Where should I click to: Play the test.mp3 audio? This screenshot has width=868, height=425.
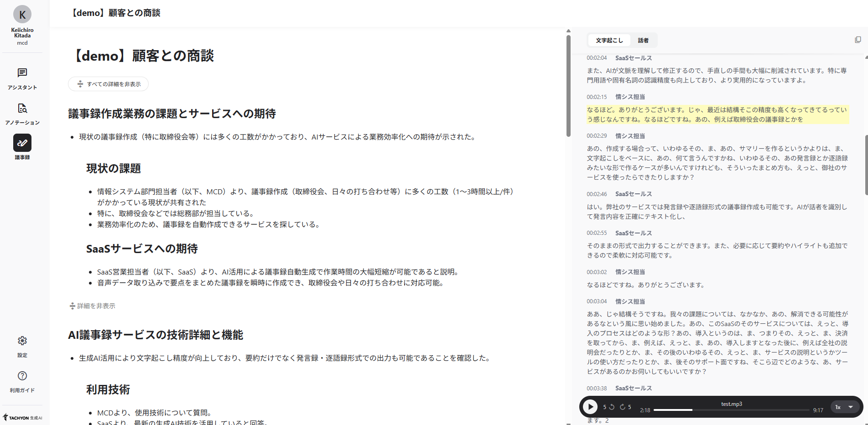coord(590,406)
